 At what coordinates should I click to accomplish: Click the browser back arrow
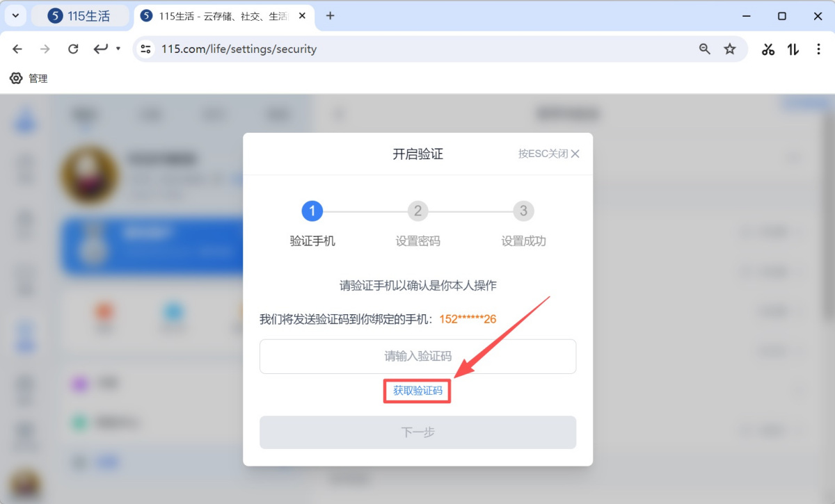click(x=17, y=49)
